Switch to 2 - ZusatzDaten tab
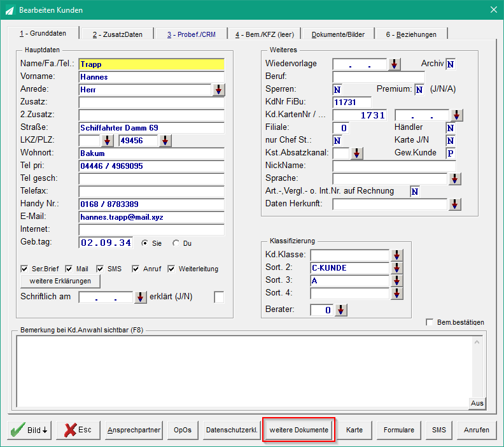This screenshot has width=504, height=447. 118,34
